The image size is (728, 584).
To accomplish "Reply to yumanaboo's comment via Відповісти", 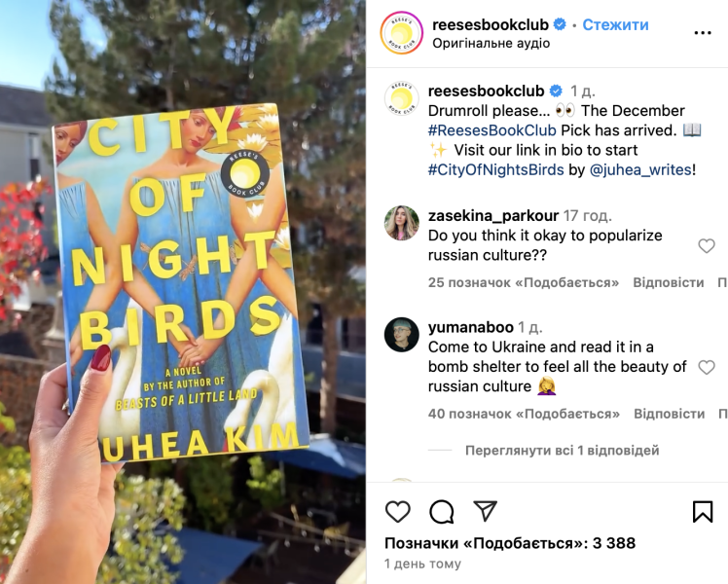I will tap(669, 413).
